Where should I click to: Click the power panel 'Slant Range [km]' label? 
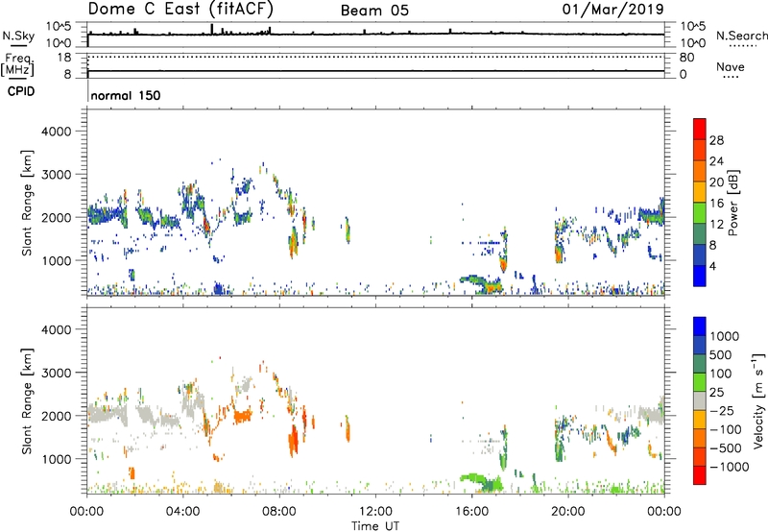(27, 203)
